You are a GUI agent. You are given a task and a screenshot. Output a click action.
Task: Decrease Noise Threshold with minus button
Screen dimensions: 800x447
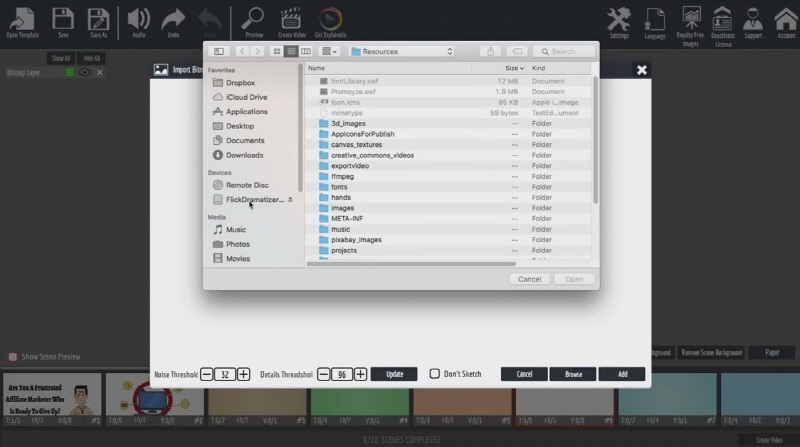pyautogui.click(x=207, y=374)
